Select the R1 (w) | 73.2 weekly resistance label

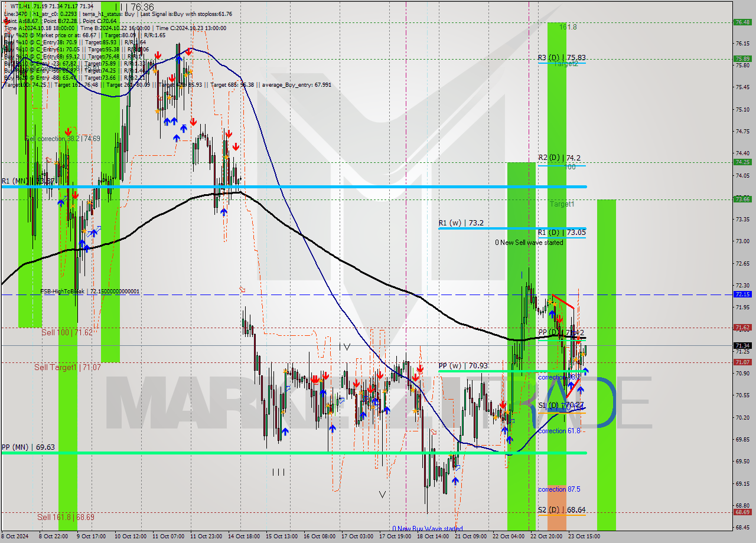461,223
